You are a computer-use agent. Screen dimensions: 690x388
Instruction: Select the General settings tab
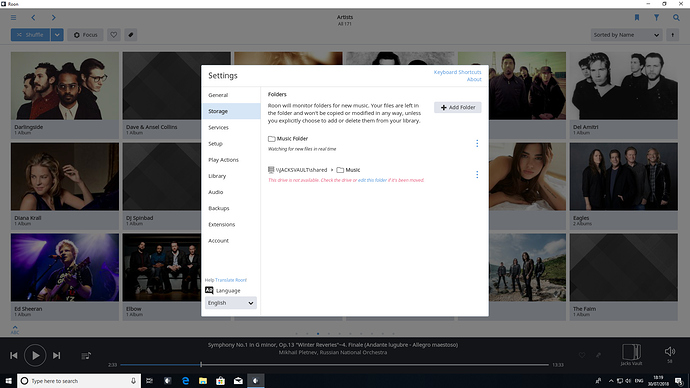tap(231, 95)
